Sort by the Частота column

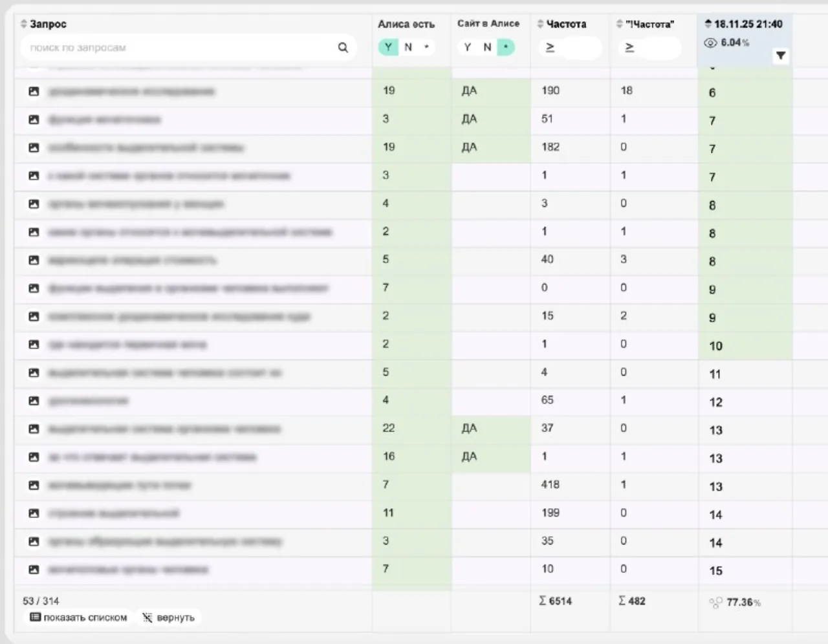click(x=561, y=24)
